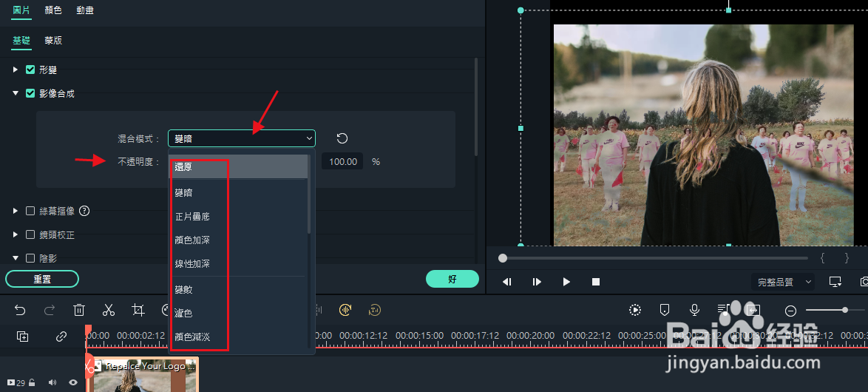This screenshot has height=392, width=868.
Task: Open the render preview icon
Action: tap(635, 310)
